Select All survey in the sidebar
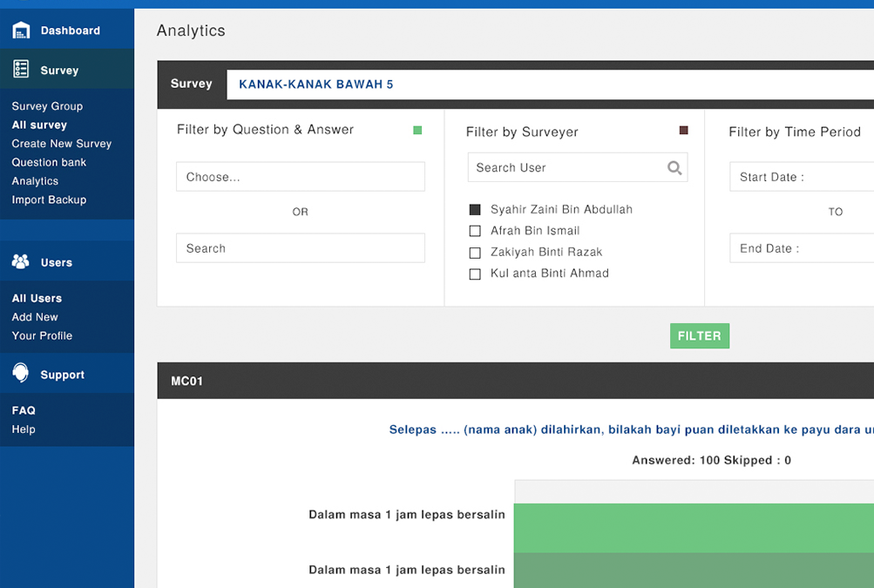This screenshot has height=588, width=874. pos(39,125)
